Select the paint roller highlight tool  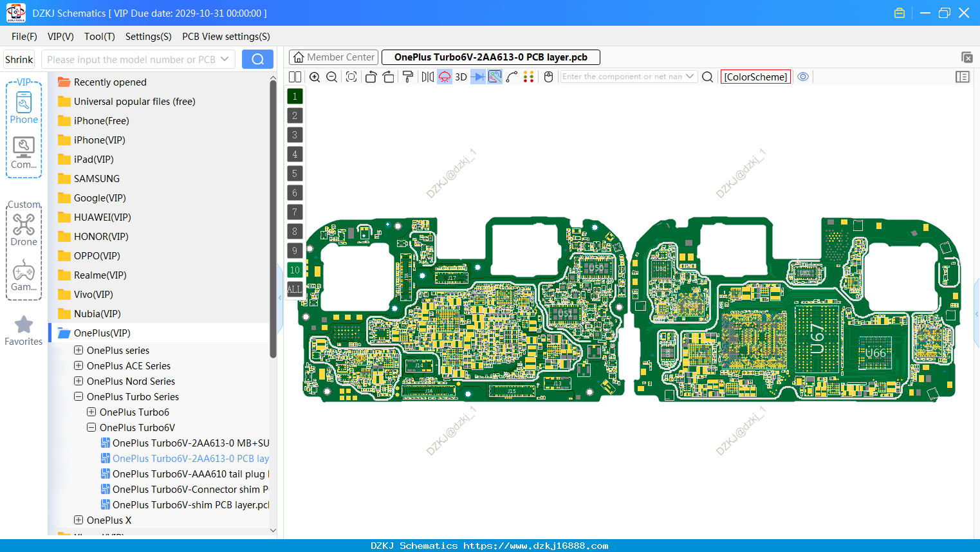coord(408,77)
